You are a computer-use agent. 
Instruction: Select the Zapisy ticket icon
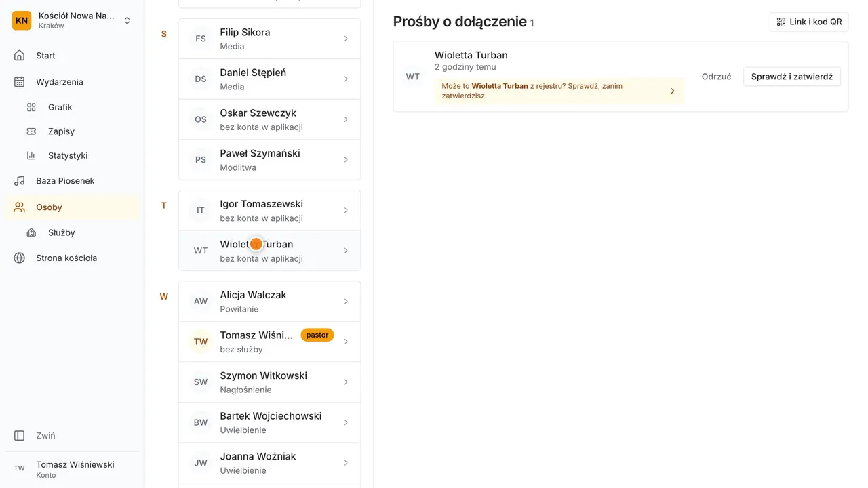click(31, 131)
